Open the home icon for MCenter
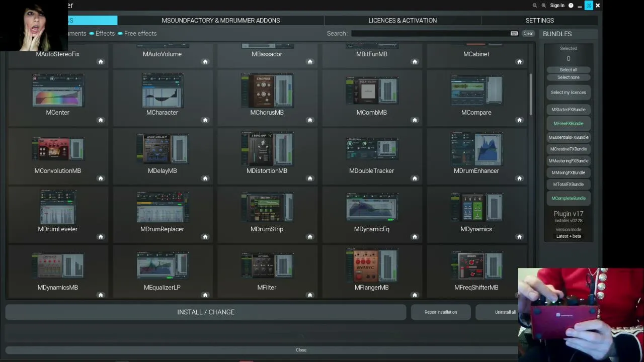Image resolution: width=644 pixels, height=362 pixels. pos(101,120)
